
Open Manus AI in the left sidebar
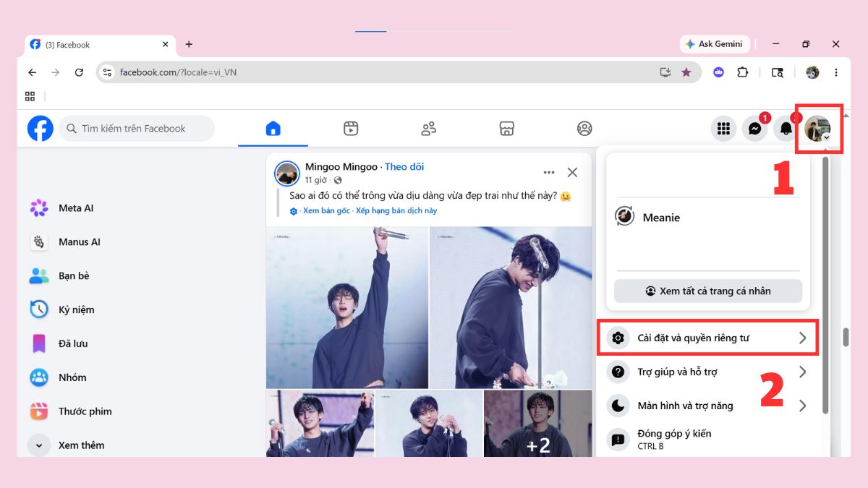(x=64, y=242)
